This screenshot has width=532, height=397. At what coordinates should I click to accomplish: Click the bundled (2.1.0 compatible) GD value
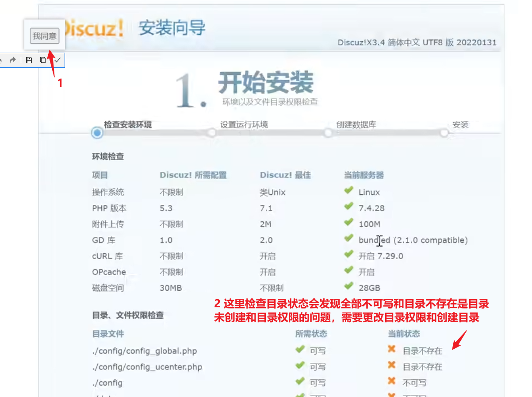413,240
